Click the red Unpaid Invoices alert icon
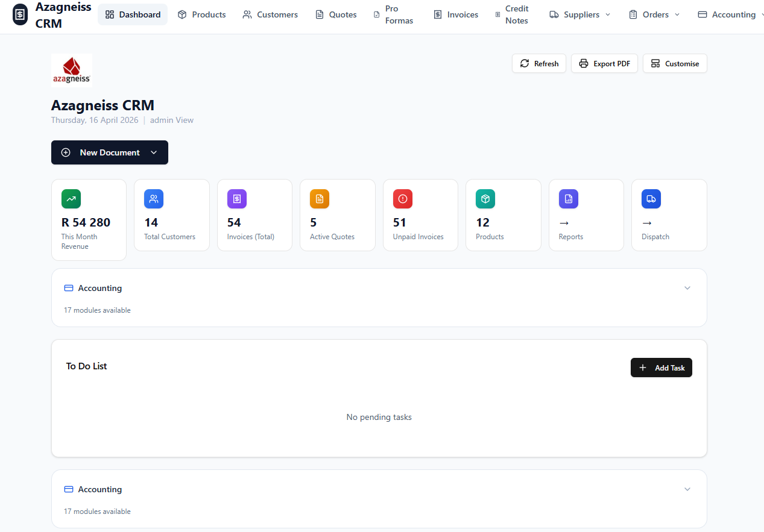The width and height of the screenshot is (764, 532). pos(403,199)
